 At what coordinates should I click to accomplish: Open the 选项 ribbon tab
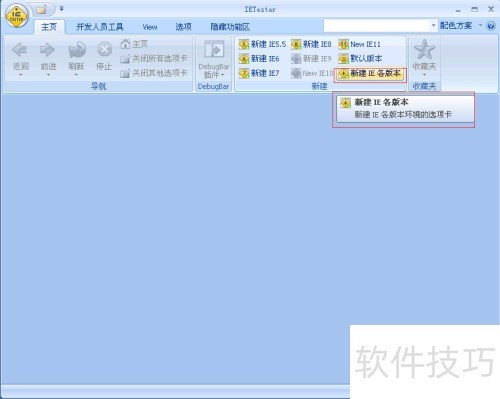pos(184,27)
